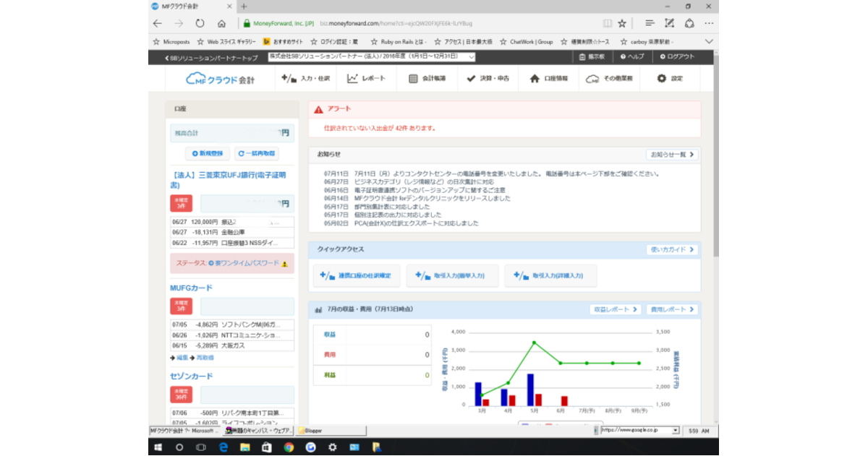The width and height of the screenshot is (868, 456).
Task: Click the 新規登録 account button
Action: click(208, 153)
